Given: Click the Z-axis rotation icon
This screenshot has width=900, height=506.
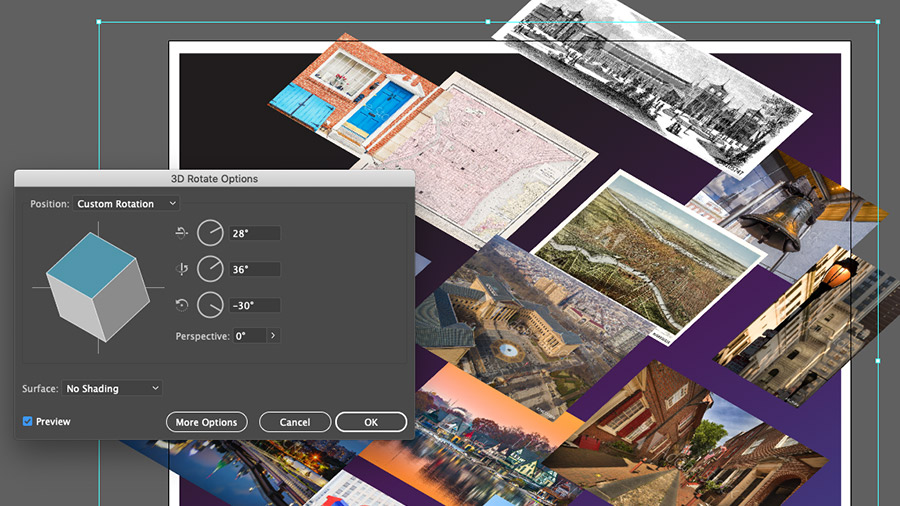Looking at the screenshot, I should [x=181, y=305].
